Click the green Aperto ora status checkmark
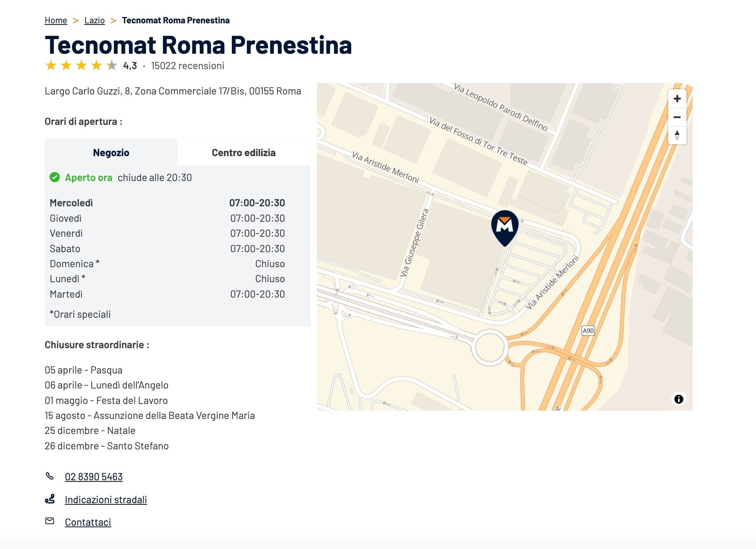The image size is (756, 549). pyautogui.click(x=55, y=177)
